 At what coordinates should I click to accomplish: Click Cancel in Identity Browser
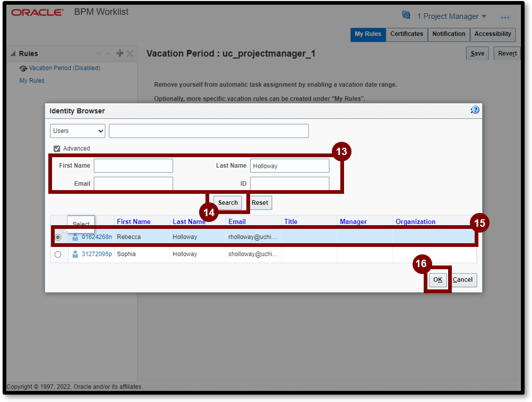point(462,280)
